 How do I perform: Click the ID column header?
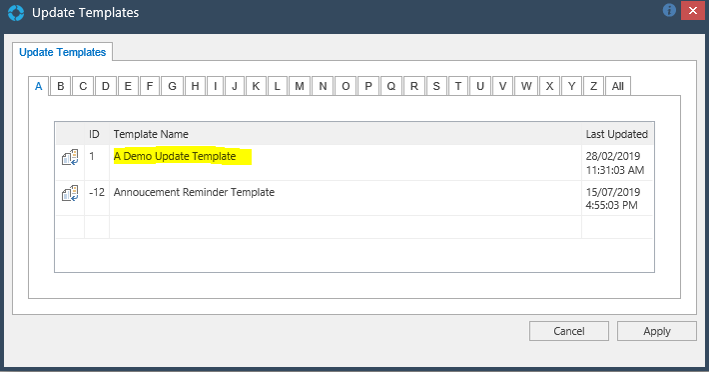coord(94,134)
